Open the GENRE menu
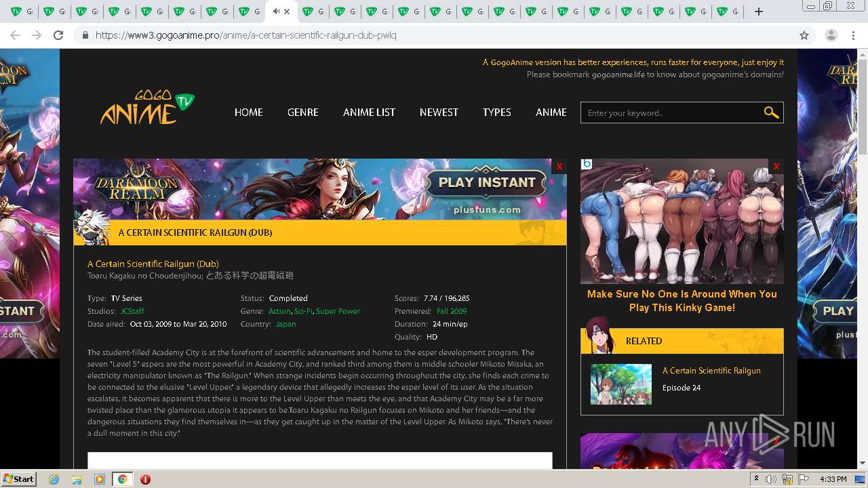 click(x=302, y=113)
